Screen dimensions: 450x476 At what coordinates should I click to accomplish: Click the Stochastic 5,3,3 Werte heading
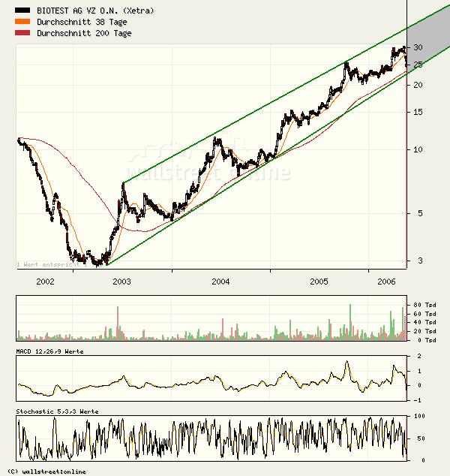pos(57,411)
